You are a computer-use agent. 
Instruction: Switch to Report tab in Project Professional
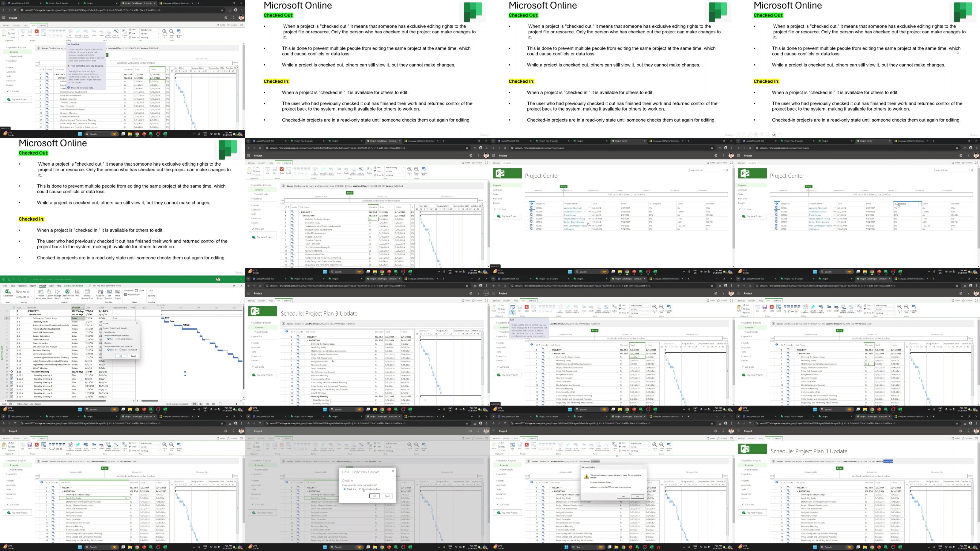(33, 286)
